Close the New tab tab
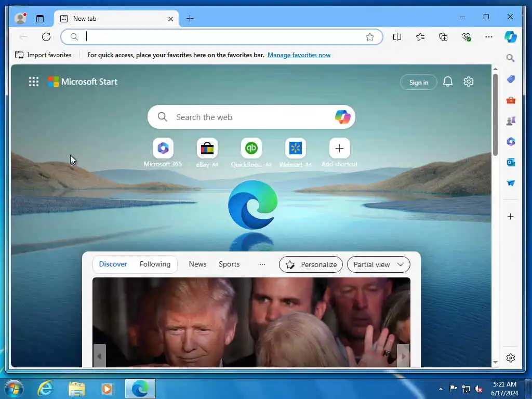The width and height of the screenshot is (532, 399). (x=170, y=19)
